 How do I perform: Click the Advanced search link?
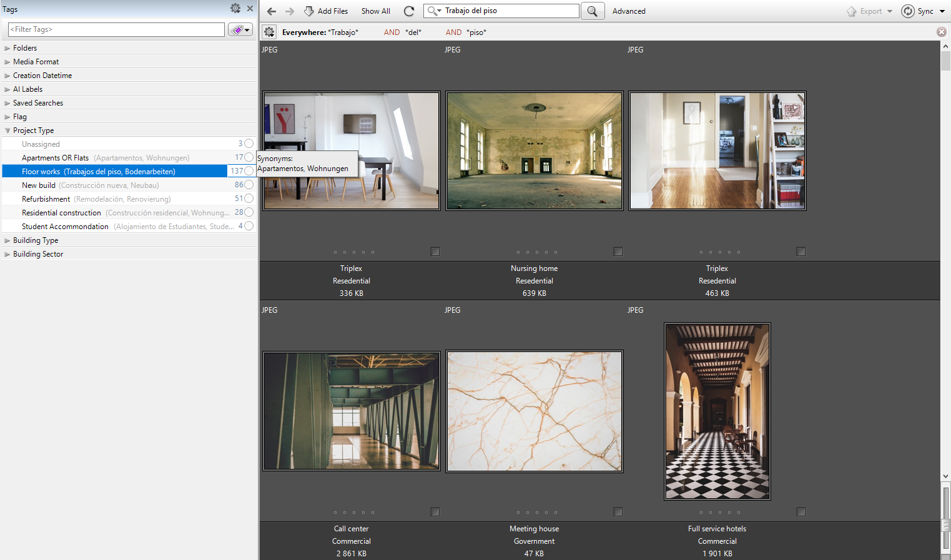click(629, 11)
